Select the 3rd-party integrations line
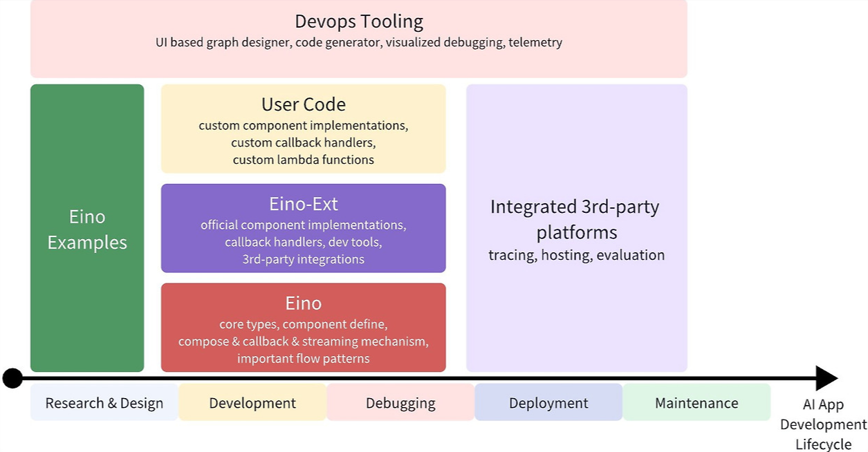Viewport: 868px width, 452px height. point(303,259)
